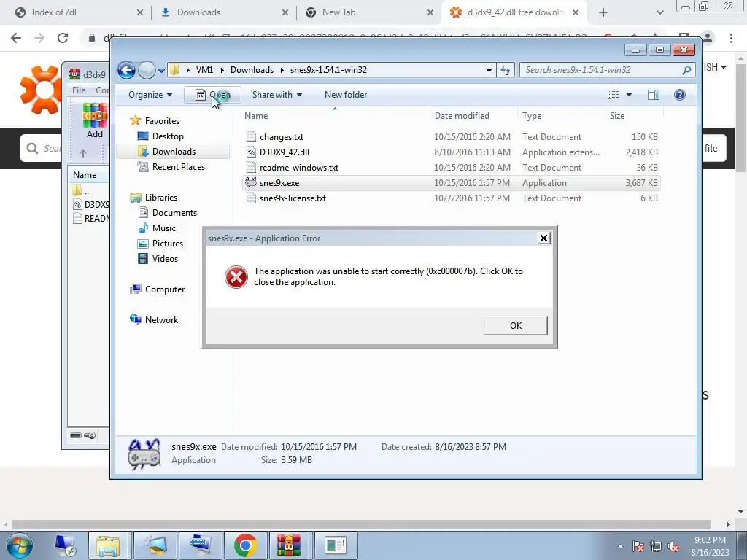Viewport: 747px width, 560px height.
Task: Click the VM1 breadcrumb in address bar
Action: click(x=204, y=70)
